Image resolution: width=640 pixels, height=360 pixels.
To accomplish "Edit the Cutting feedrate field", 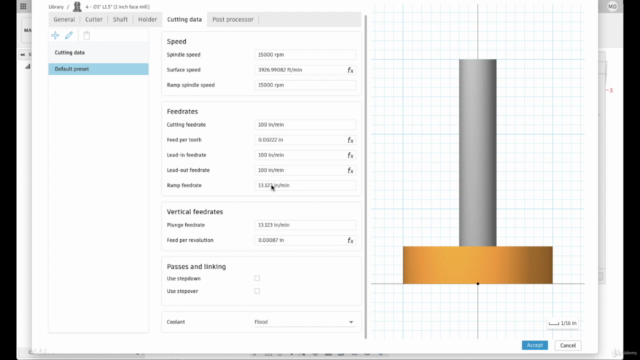I will tap(305, 124).
